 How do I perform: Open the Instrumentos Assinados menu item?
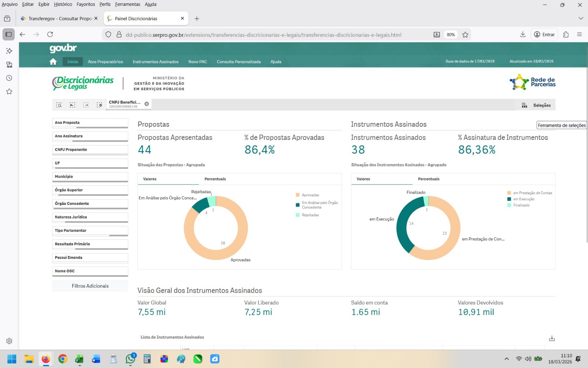click(x=155, y=62)
